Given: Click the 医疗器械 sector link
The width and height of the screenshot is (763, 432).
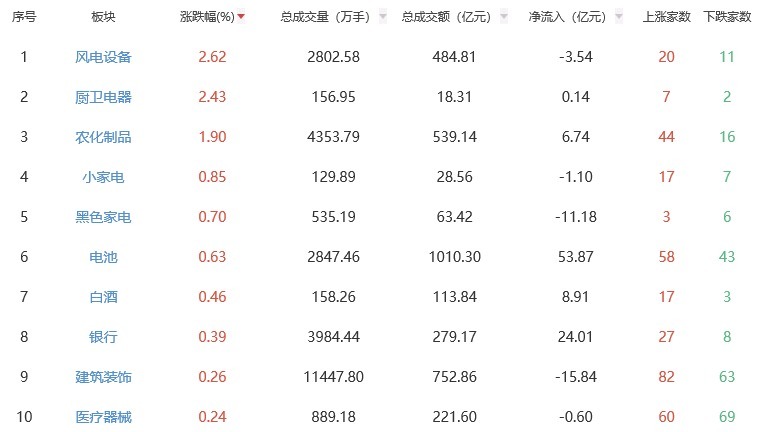Looking at the screenshot, I should coord(103,417).
